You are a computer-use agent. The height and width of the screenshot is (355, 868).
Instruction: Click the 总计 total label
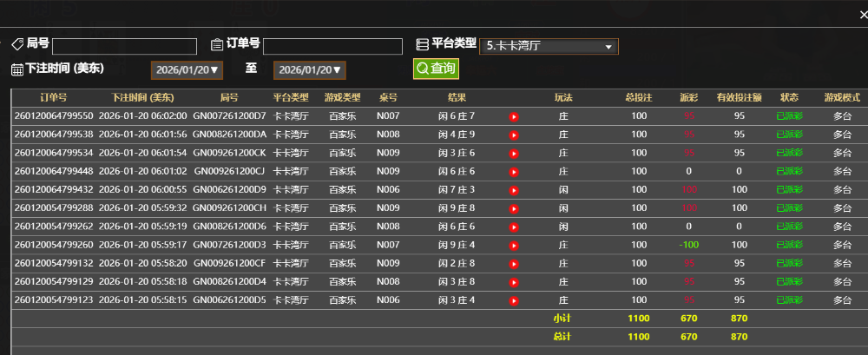(562, 337)
